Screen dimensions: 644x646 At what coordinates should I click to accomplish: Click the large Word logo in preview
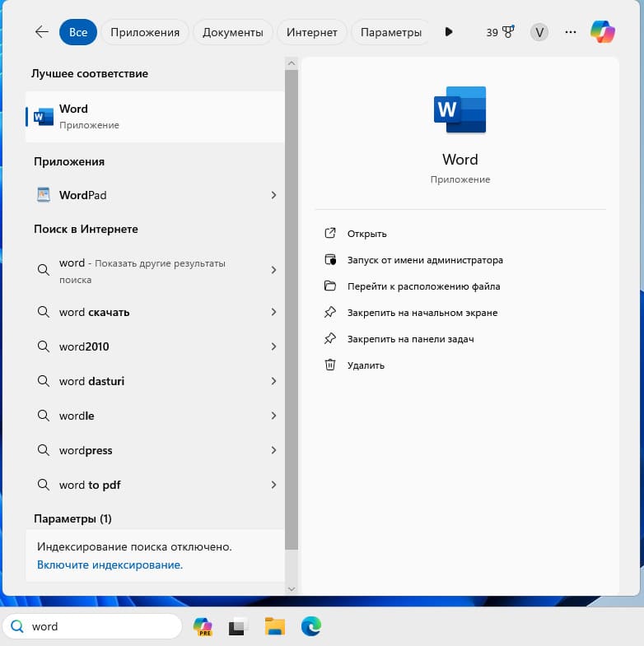[460, 109]
